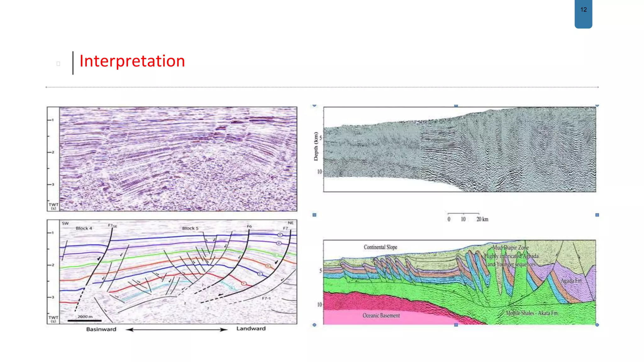The width and height of the screenshot is (644, 362).
Task: Click the bottom-center selection handle of right image
Action: tap(456, 325)
